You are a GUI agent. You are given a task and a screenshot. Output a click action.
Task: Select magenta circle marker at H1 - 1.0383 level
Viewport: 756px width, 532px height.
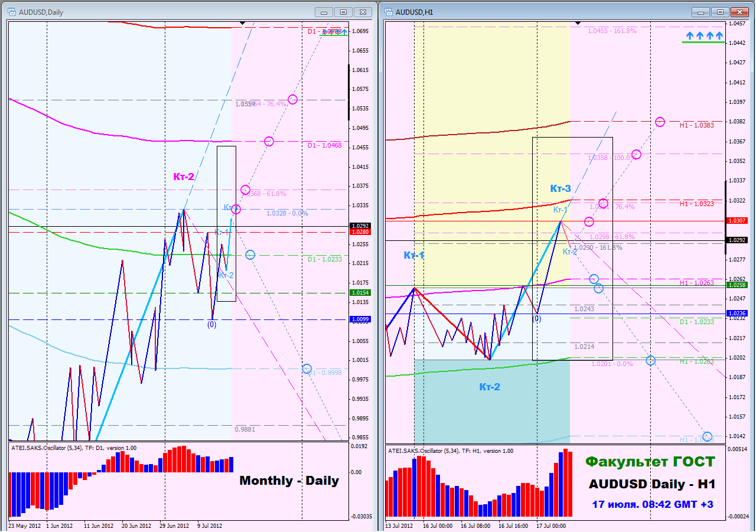(x=660, y=122)
